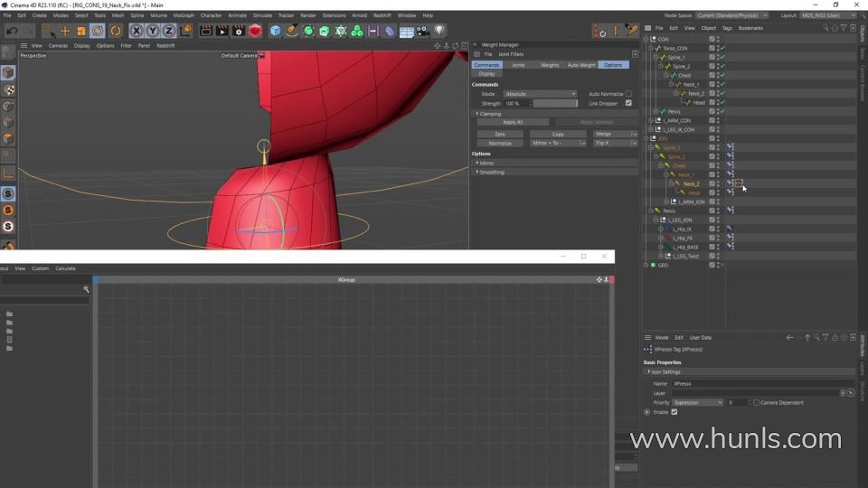
Task: Open Object Manager Bookmarks menu
Action: pos(750,28)
